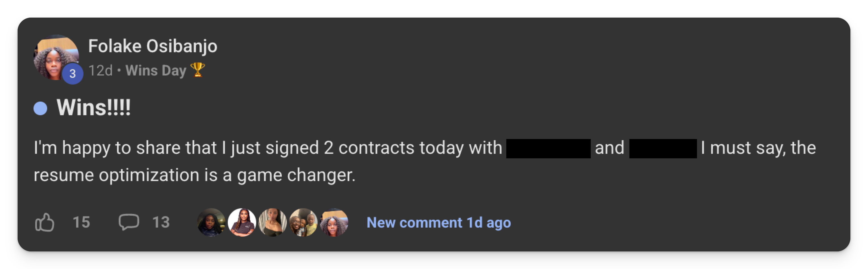The width and height of the screenshot is (868, 269).
Task: Click the first blacked-out name after 'with'
Action: 548,148
